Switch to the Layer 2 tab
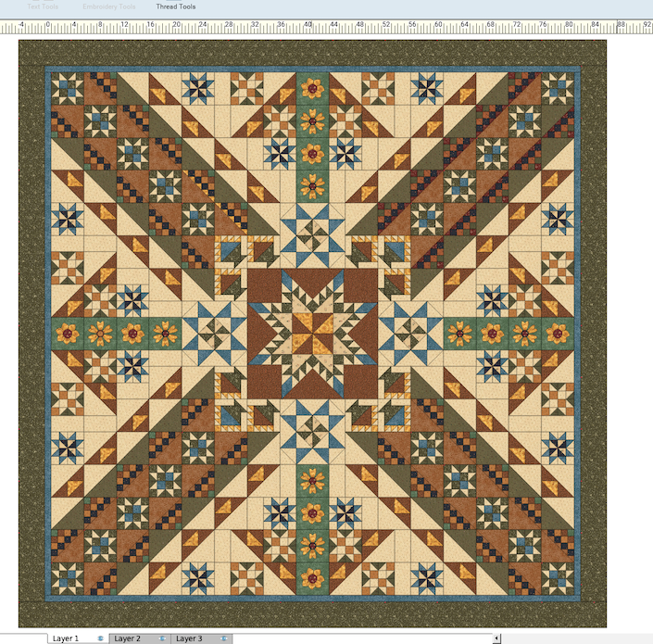 (x=128, y=638)
